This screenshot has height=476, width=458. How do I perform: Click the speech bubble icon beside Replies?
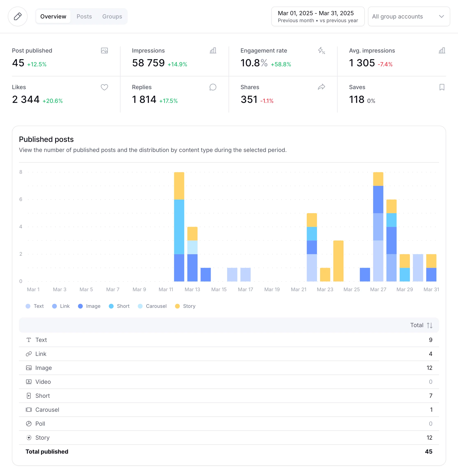213,87
